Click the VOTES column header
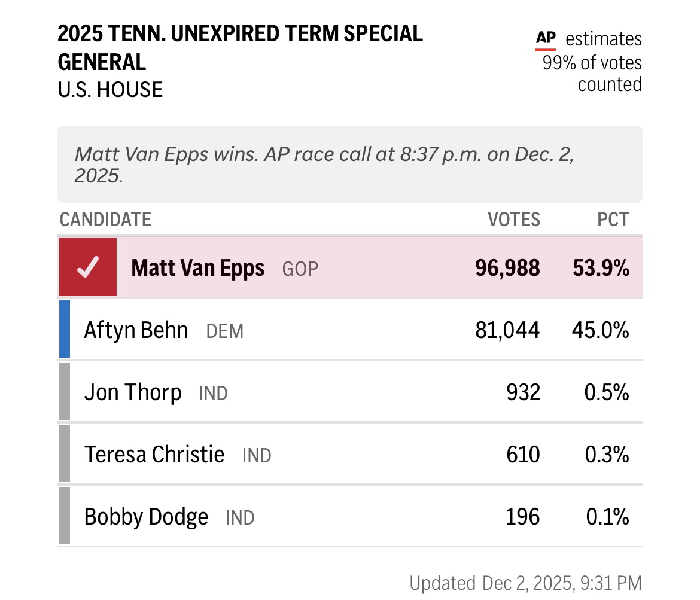Screen dimensions: 700x600 (514, 220)
